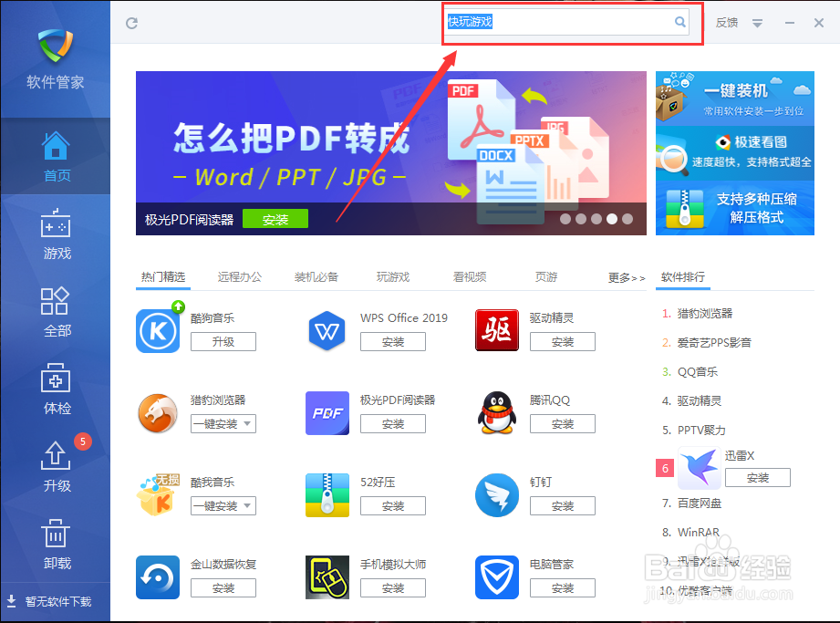The image size is (840, 623).
Task: Open the 游戏 games section
Action: tap(56, 234)
